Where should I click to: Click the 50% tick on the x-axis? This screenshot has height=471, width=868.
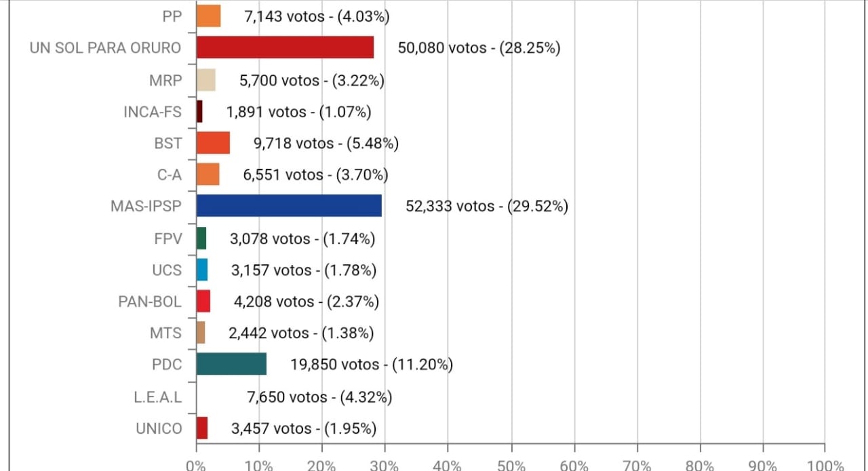pyautogui.click(x=511, y=466)
